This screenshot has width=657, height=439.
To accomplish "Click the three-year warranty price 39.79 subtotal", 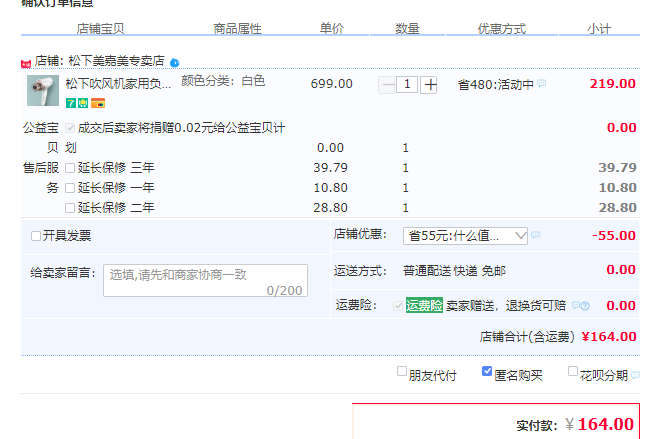I will (x=618, y=168).
